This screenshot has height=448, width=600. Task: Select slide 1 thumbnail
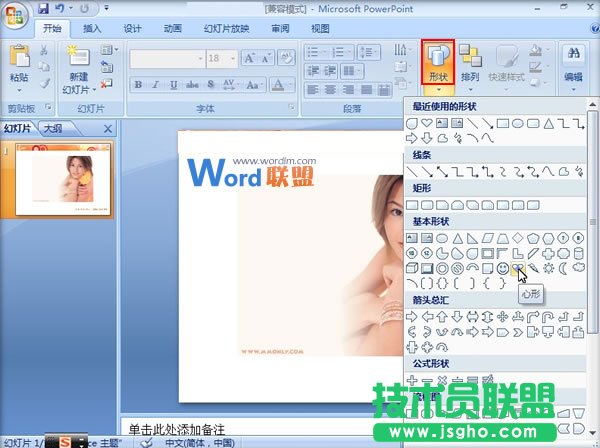pos(62,179)
